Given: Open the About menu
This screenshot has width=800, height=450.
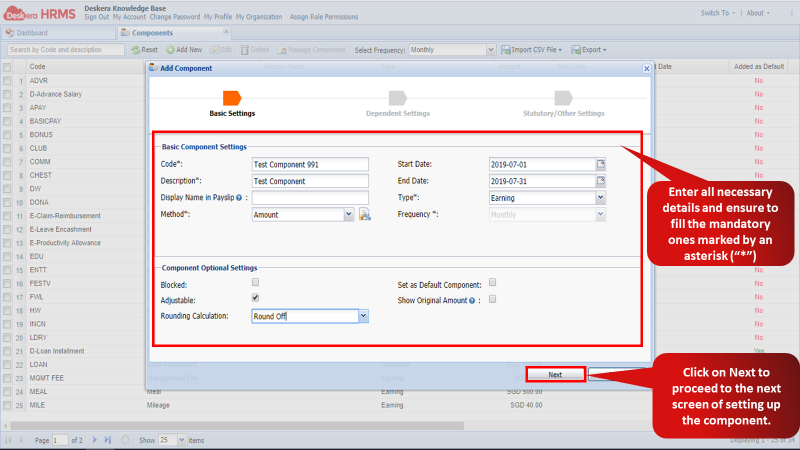Looking at the screenshot, I should coord(758,13).
